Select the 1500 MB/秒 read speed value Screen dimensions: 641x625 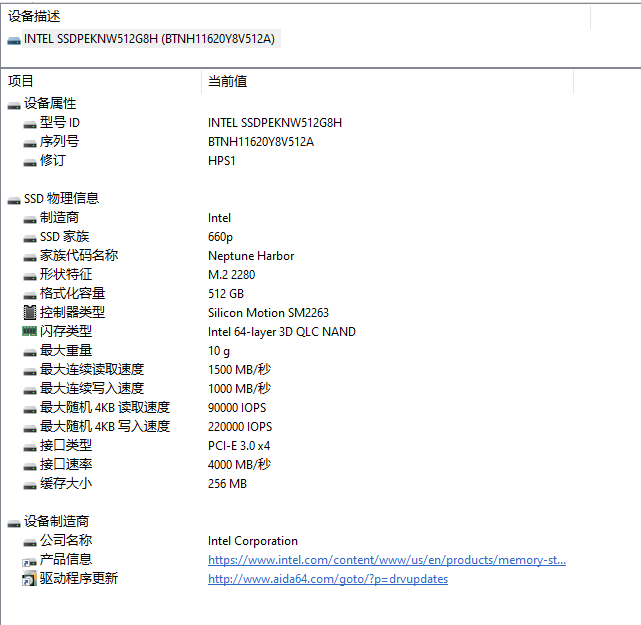[x=239, y=370]
